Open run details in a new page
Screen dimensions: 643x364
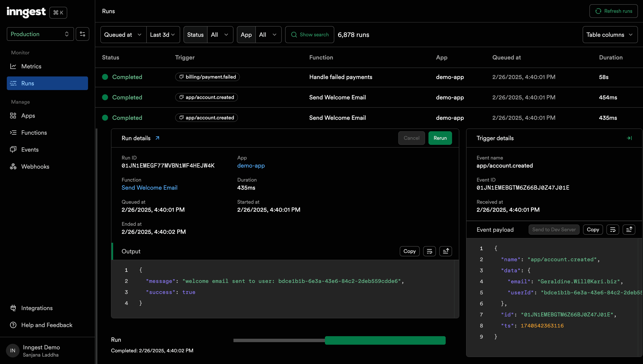coord(157,138)
